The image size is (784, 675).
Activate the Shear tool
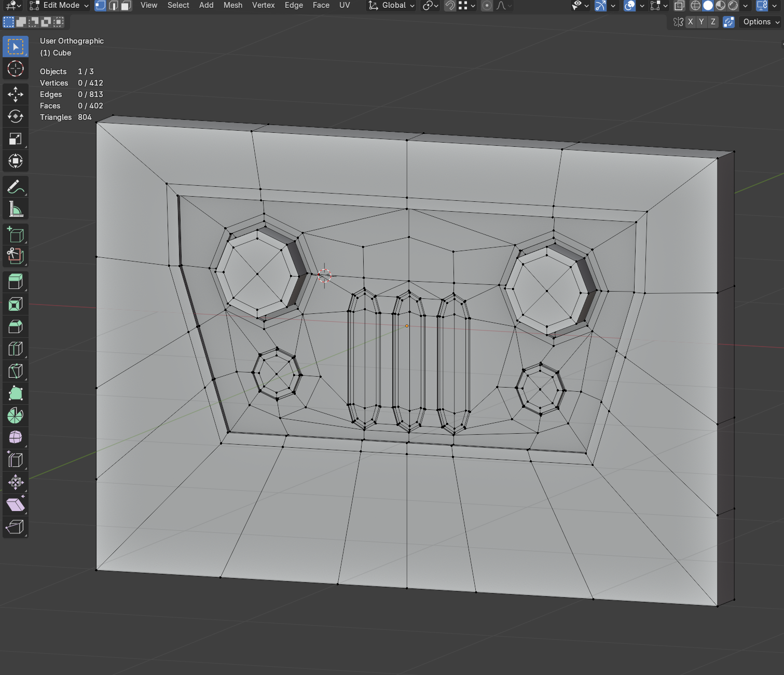(x=16, y=504)
